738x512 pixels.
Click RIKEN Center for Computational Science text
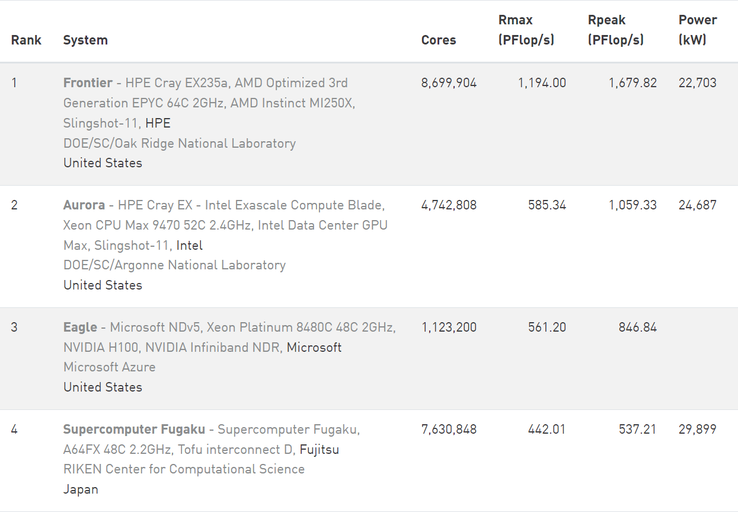(184, 469)
